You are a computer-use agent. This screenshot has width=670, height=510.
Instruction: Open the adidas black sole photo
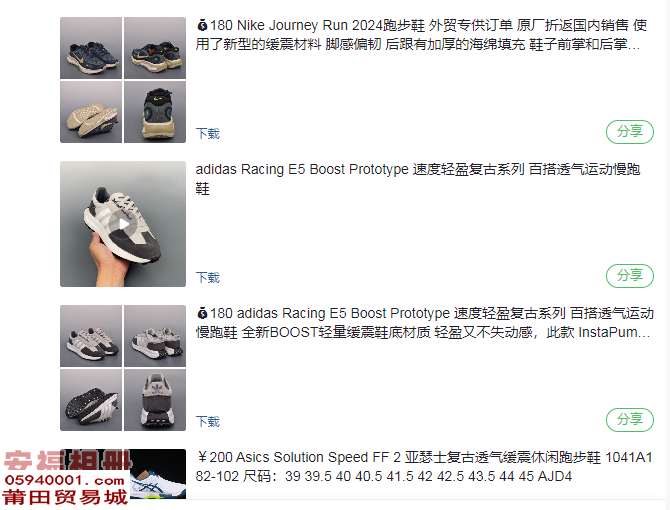(x=91, y=400)
